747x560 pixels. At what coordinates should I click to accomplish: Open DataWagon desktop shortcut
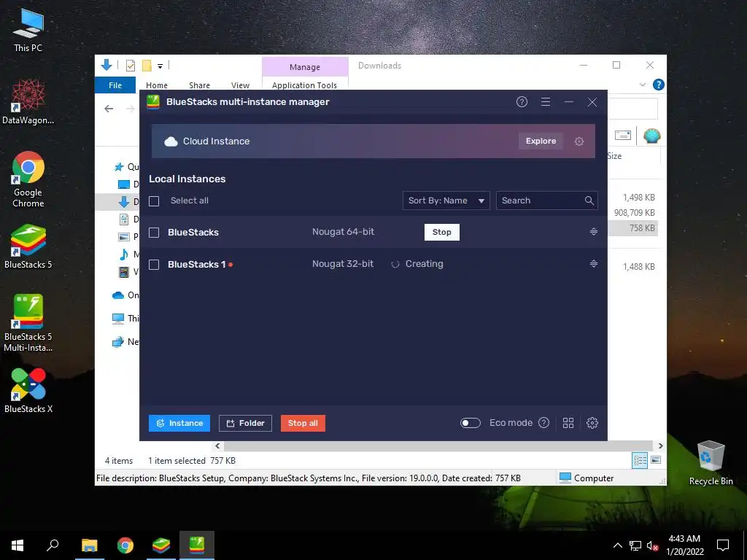28,101
